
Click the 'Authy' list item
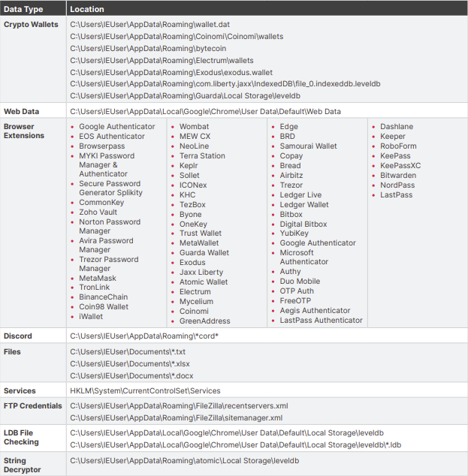pyautogui.click(x=290, y=271)
